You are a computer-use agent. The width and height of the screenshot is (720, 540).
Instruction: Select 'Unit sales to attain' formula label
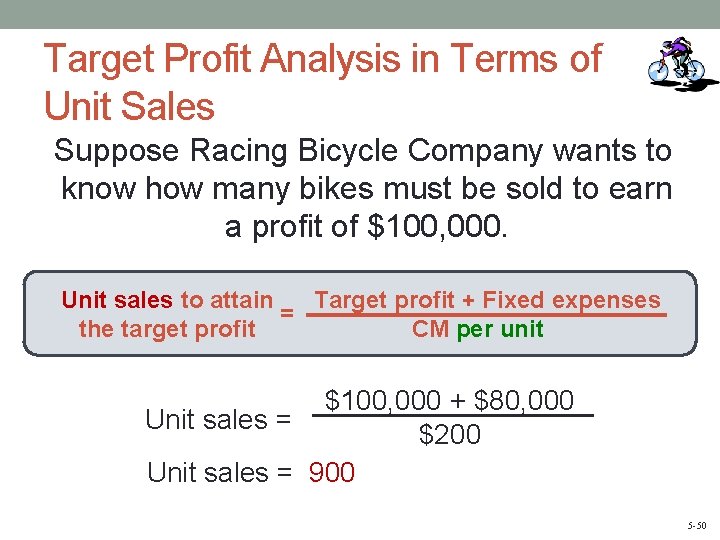point(167,300)
